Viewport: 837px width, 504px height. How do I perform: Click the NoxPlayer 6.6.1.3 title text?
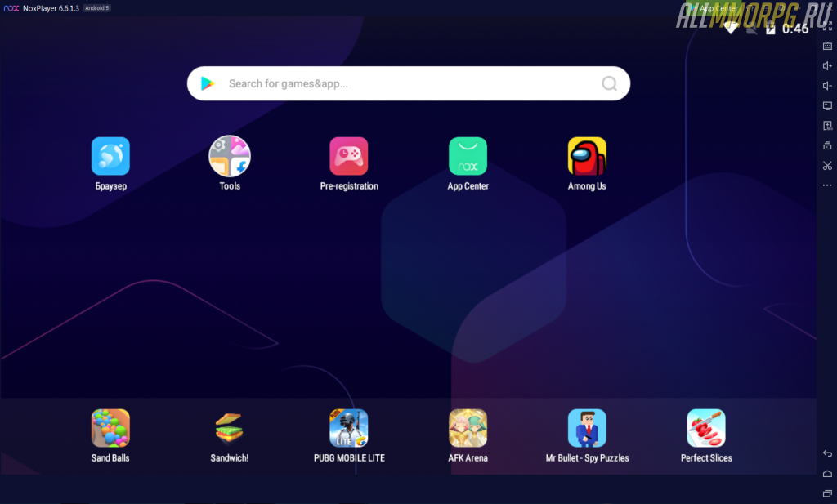click(51, 8)
